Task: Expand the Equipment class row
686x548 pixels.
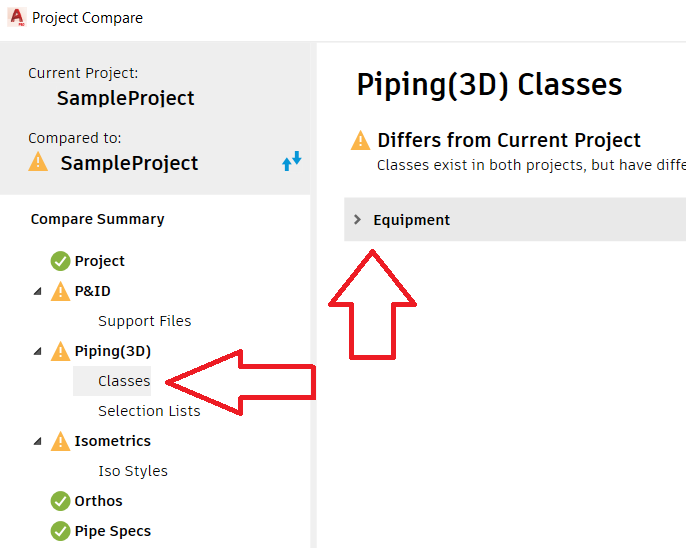Action: 358,220
